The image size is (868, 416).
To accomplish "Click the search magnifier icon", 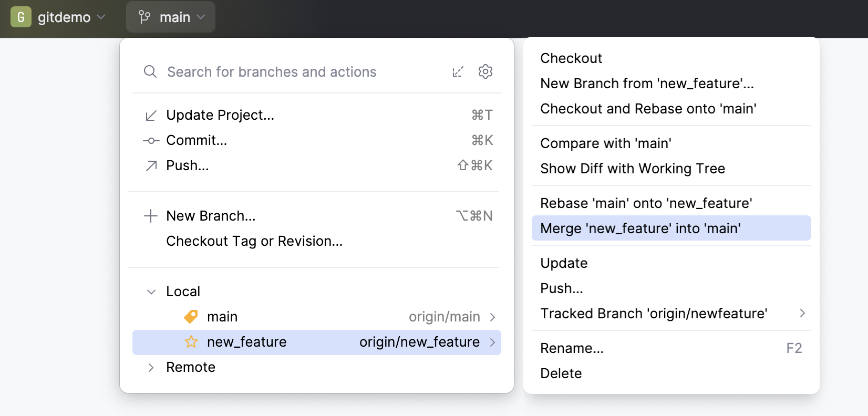I will pyautogui.click(x=150, y=71).
